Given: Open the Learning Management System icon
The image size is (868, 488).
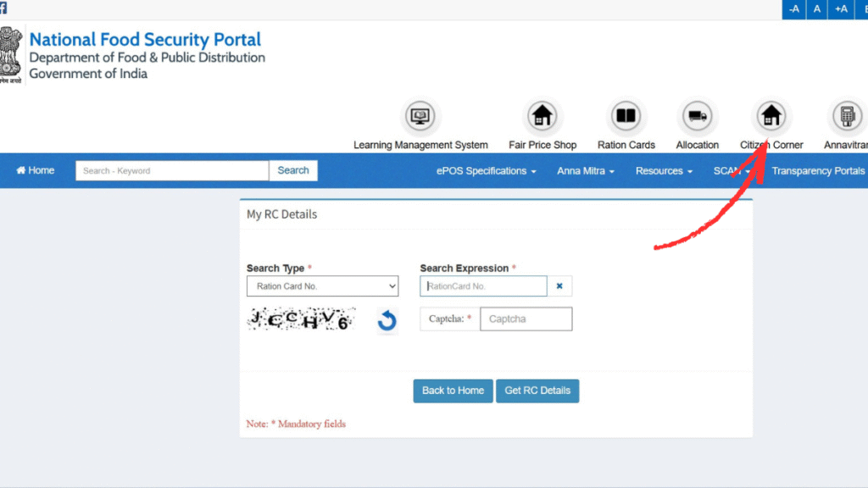Looking at the screenshot, I should coord(420,116).
